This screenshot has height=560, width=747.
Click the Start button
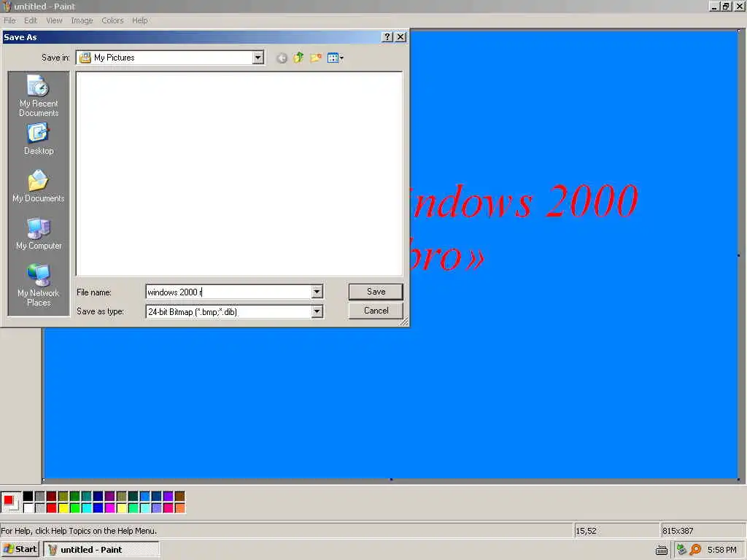coord(20,550)
